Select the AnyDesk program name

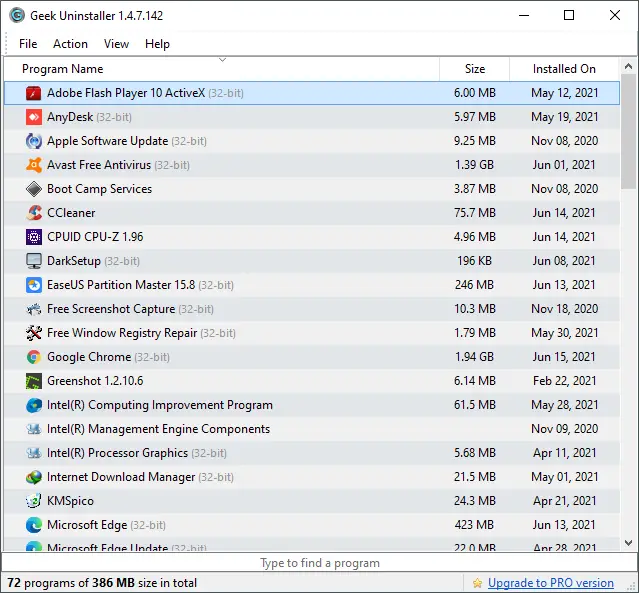(x=70, y=117)
